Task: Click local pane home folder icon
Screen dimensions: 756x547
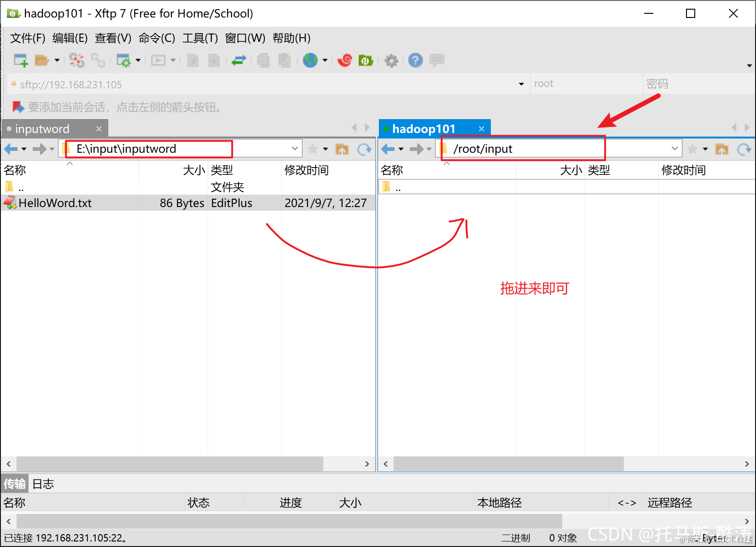Action: [x=342, y=149]
